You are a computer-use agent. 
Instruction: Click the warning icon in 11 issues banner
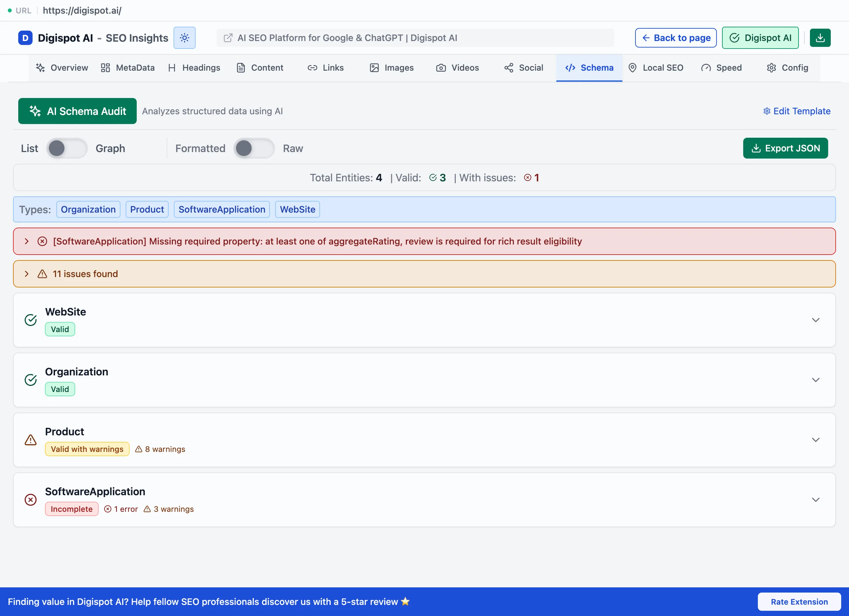click(x=42, y=274)
